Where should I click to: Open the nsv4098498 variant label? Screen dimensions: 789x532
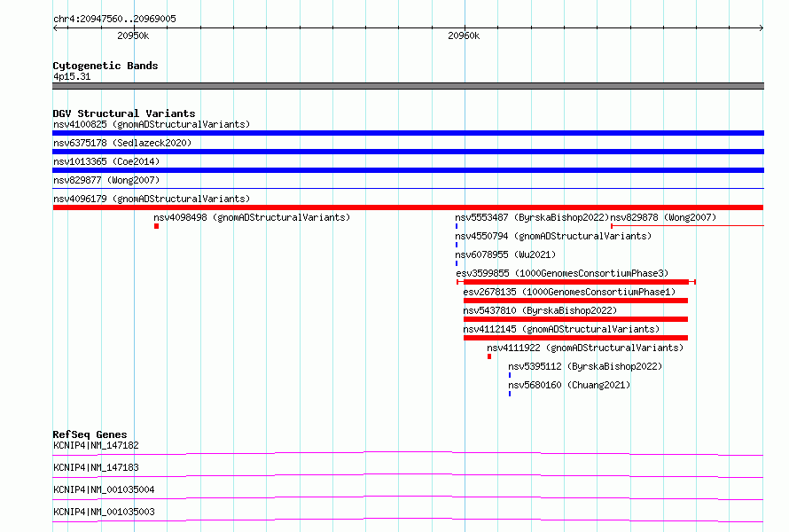252,217
